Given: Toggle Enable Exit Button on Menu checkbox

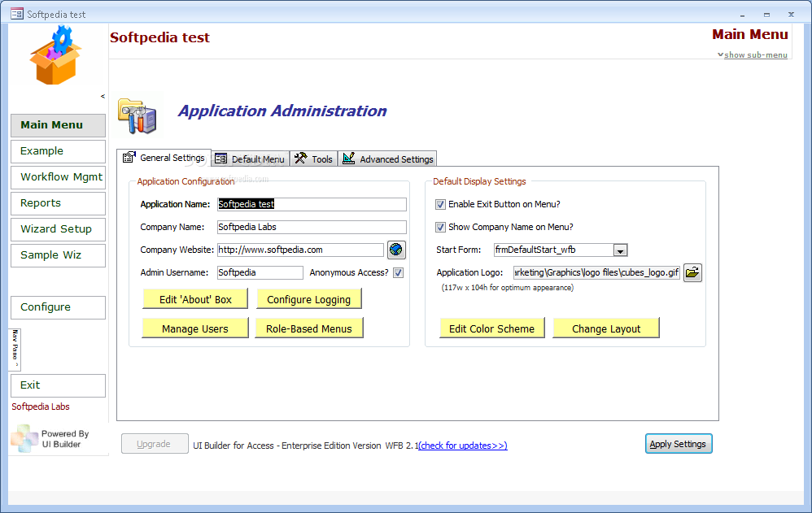Looking at the screenshot, I should pyautogui.click(x=440, y=205).
